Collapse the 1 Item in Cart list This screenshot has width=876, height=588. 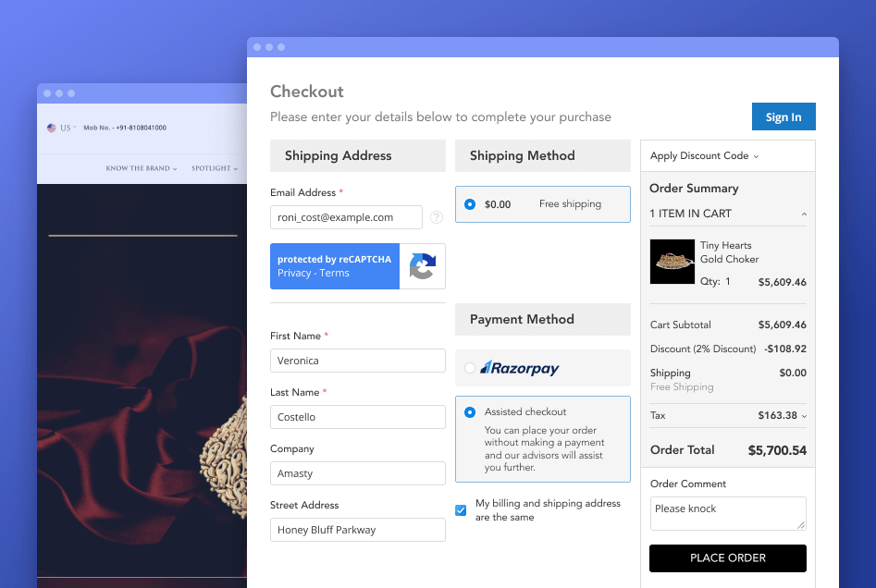coord(804,214)
